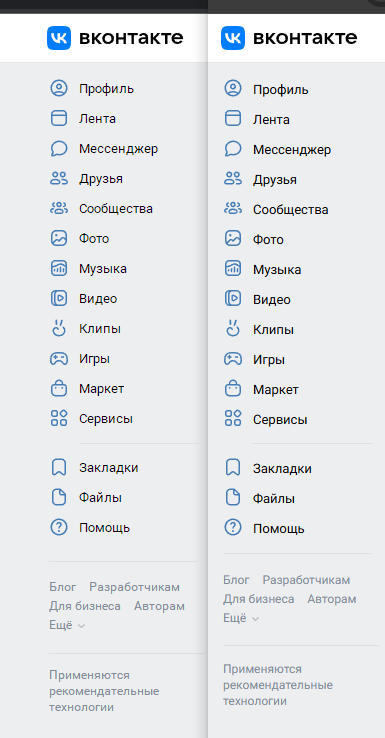Open the Messenger icon in the right sidebar
This screenshot has height=738, width=385.
233,149
